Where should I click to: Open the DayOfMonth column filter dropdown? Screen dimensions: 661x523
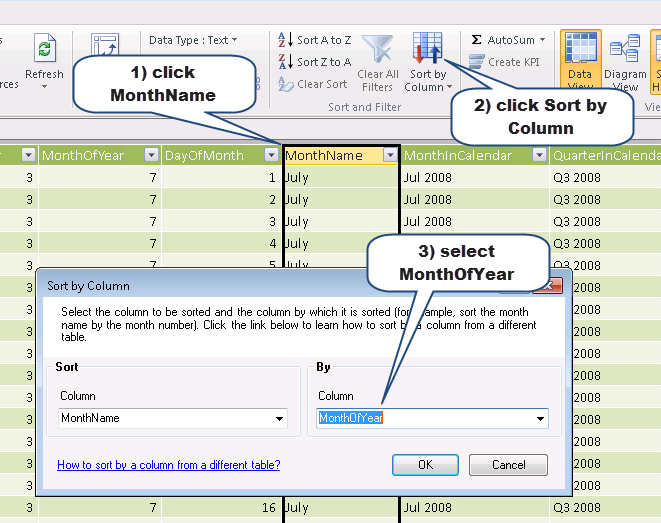tap(271, 155)
